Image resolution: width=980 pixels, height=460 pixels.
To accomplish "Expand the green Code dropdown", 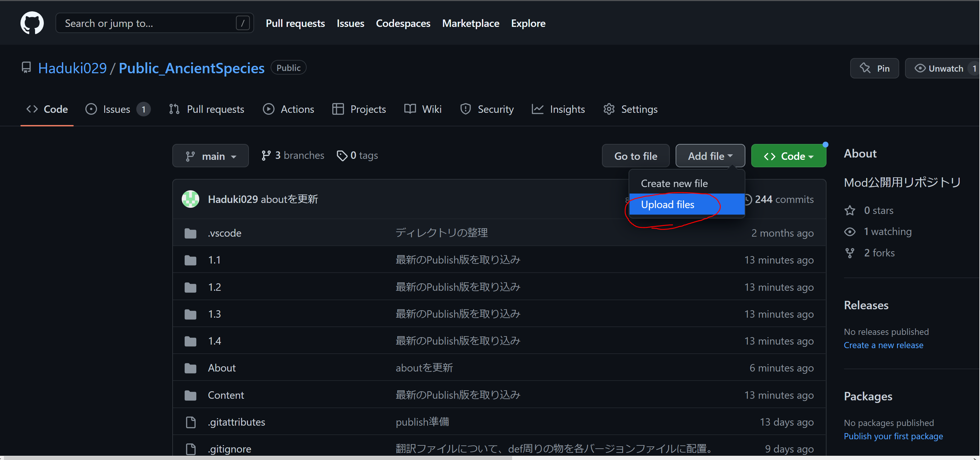I will [x=788, y=156].
